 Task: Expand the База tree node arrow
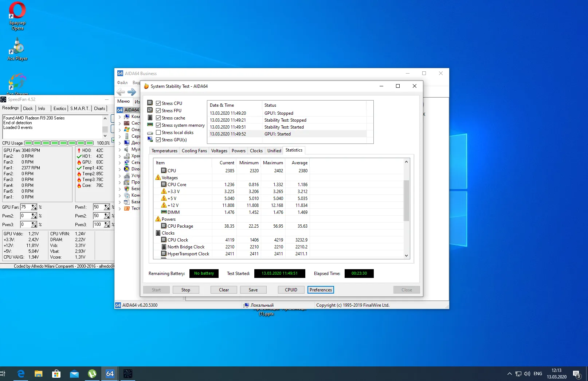(119, 202)
